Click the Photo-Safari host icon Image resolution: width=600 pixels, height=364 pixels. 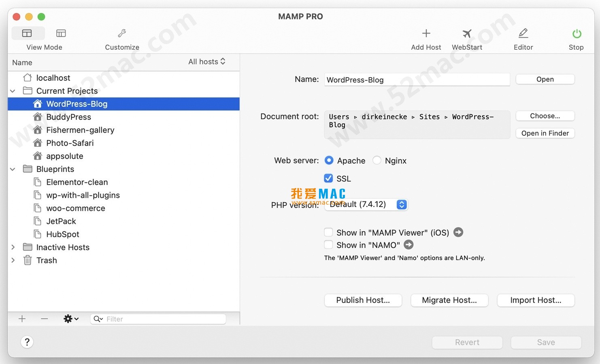[x=38, y=143]
